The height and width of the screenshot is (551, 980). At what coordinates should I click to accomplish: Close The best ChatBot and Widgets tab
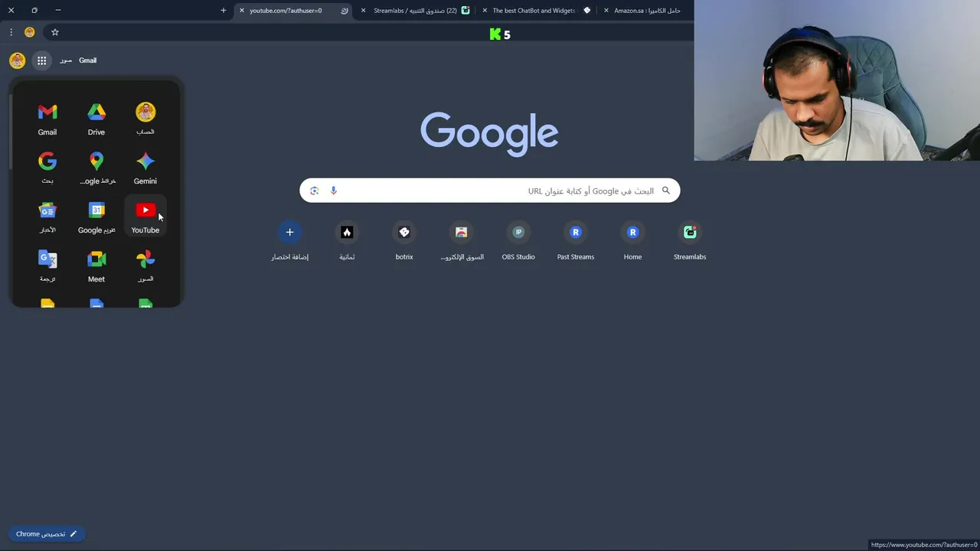(x=485, y=11)
